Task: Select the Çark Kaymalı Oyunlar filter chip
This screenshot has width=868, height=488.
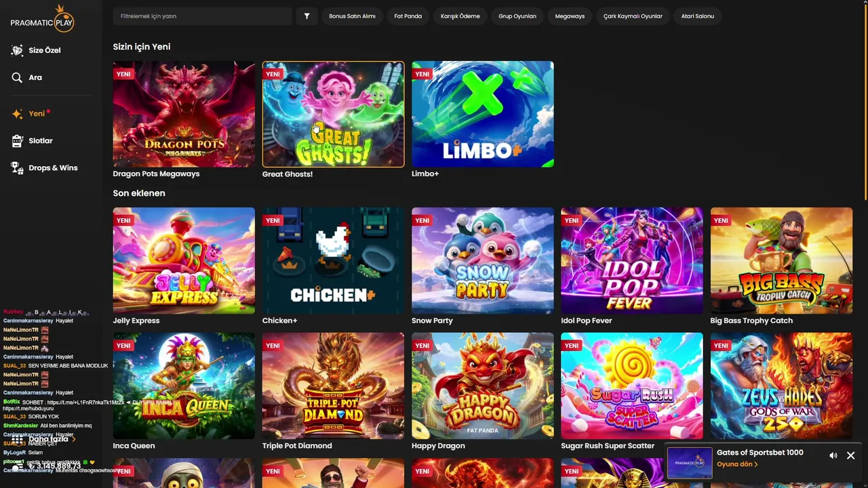Action: (x=633, y=16)
